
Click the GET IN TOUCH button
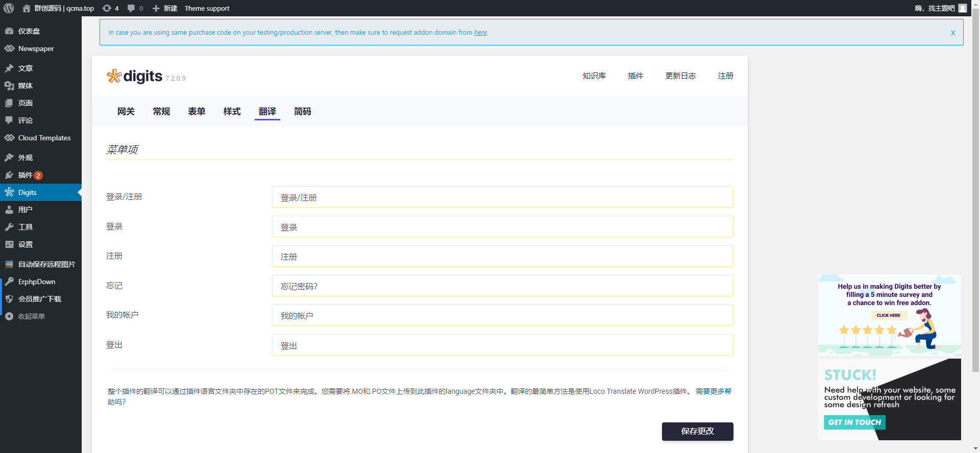(x=854, y=422)
